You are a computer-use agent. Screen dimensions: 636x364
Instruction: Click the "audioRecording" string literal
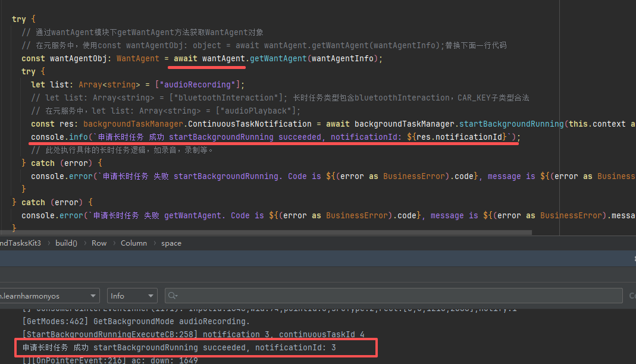tap(198, 84)
